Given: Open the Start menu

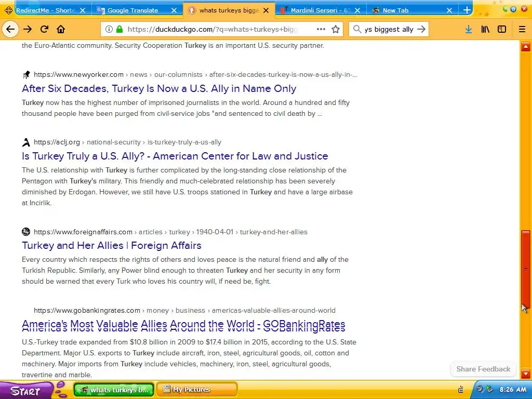Looking at the screenshot, I should (27, 390).
